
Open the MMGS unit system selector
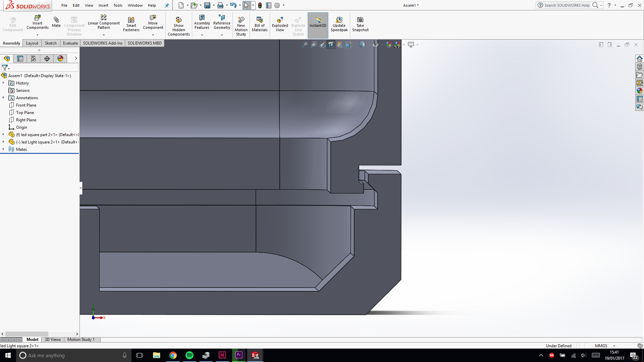point(605,346)
